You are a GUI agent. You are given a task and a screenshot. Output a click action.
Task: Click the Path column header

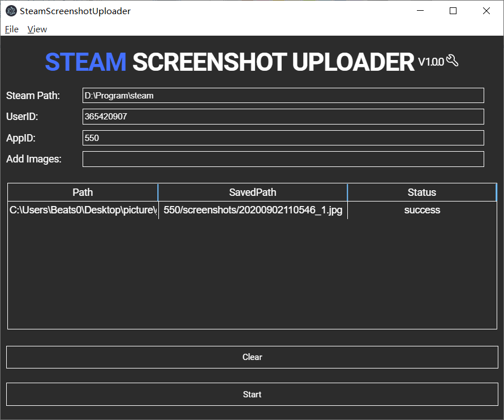point(83,192)
